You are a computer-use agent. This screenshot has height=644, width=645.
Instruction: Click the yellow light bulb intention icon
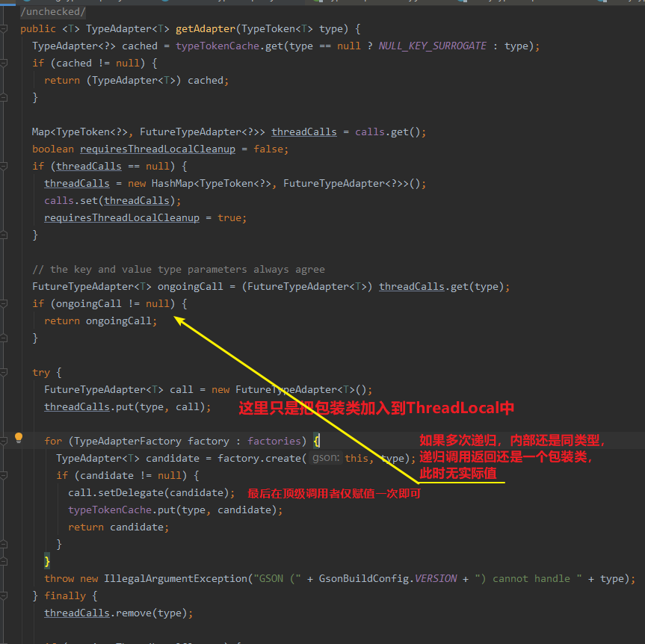[19, 438]
